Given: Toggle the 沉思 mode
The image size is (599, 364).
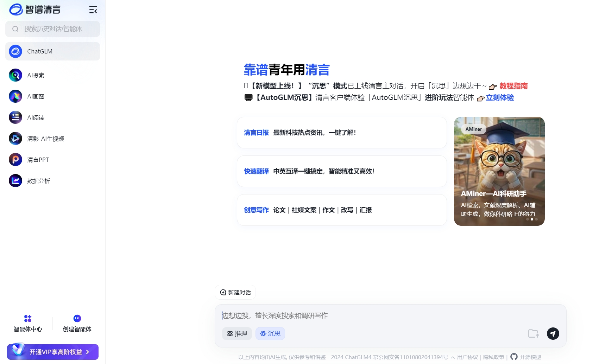Looking at the screenshot, I should tap(270, 333).
